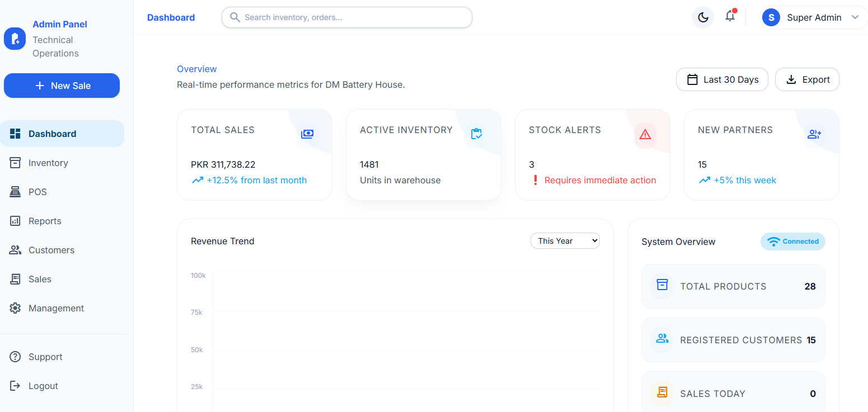Click the +12.5% from last month text
Screen dimensions: 868x412
pyautogui.click(x=257, y=180)
